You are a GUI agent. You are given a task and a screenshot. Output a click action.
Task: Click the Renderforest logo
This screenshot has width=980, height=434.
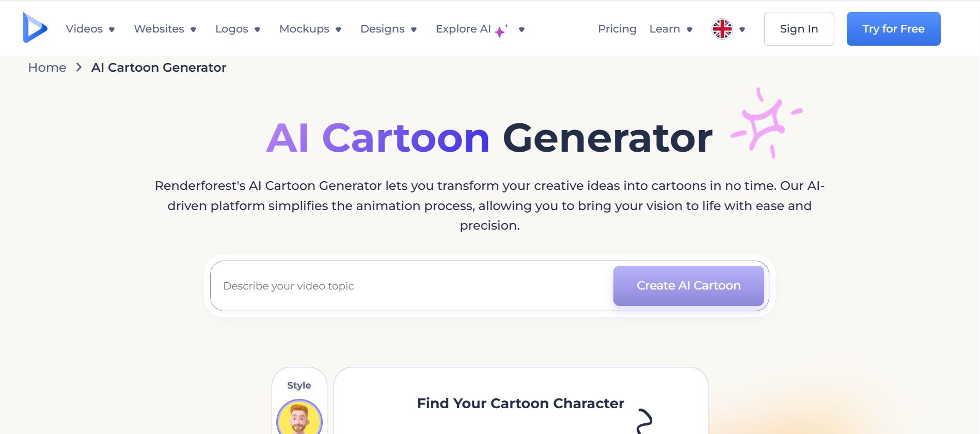34,28
